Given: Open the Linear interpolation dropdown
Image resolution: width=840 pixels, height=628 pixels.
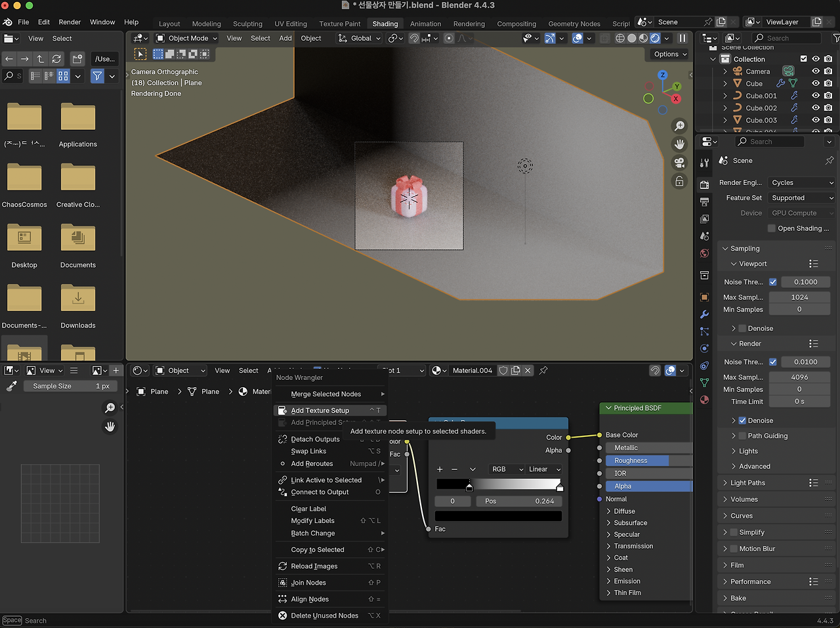Looking at the screenshot, I should click(544, 469).
